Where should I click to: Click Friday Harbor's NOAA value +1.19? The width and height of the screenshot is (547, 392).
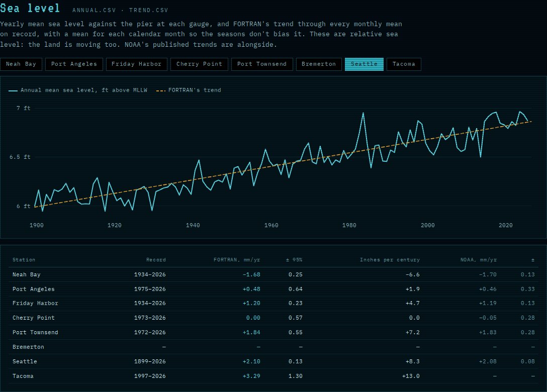488,304
